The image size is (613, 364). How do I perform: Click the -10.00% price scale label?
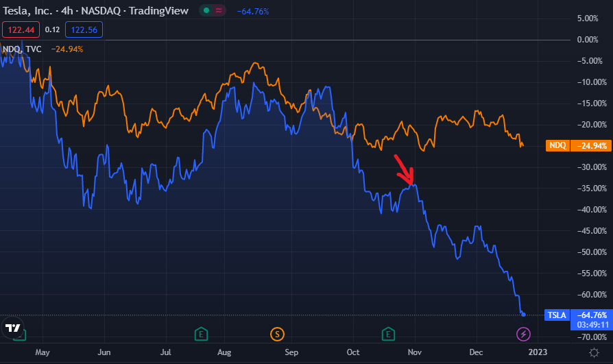coord(592,82)
